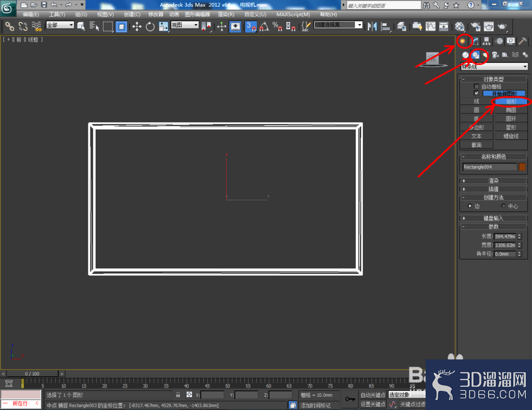
Task: Open 工具(T) menu
Action: click(57, 14)
